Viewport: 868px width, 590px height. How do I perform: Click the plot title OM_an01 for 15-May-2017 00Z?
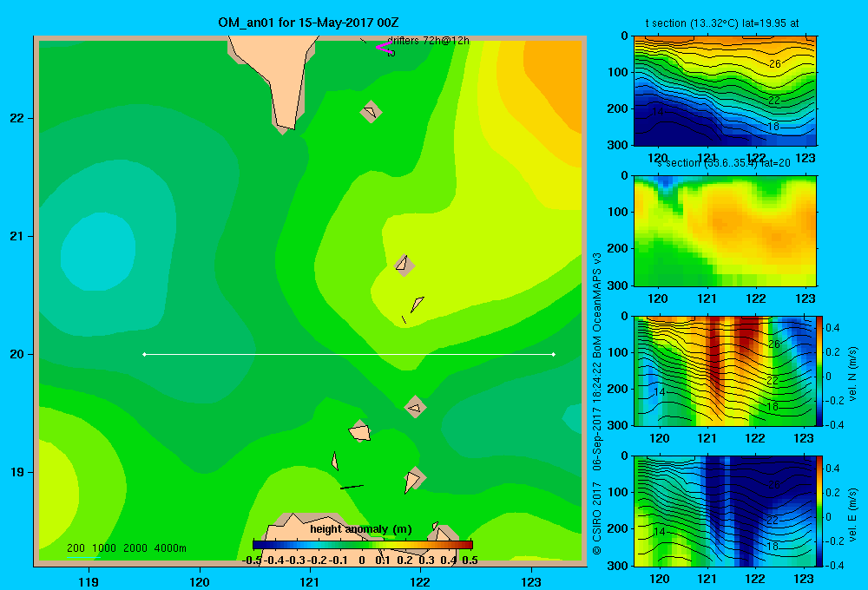(x=308, y=23)
